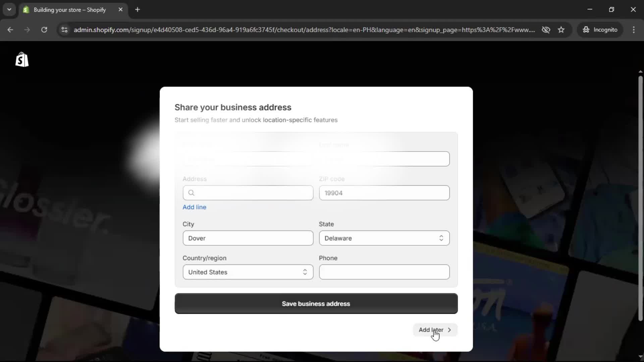Open the Country/region dropdown
This screenshot has height=362, width=644.
(248, 272)
